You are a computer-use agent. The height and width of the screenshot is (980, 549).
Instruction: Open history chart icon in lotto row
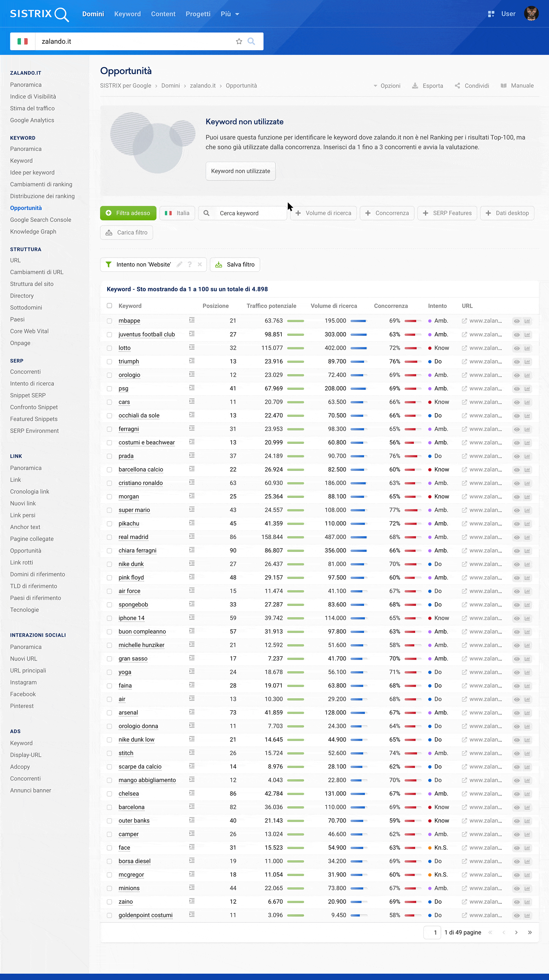[527, 348]
